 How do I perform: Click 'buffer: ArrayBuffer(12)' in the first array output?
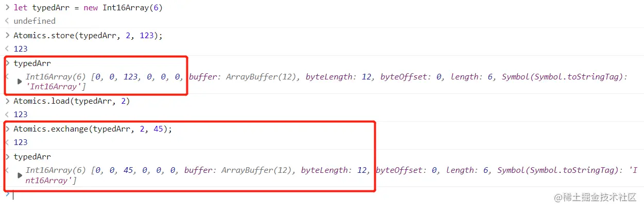pos(243,77)
